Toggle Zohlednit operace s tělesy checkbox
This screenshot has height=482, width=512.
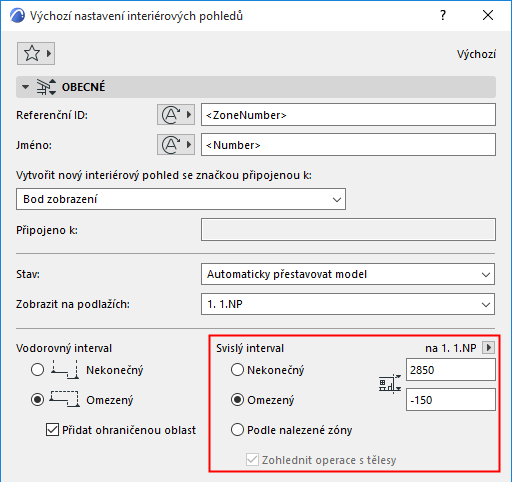(252, 460)
